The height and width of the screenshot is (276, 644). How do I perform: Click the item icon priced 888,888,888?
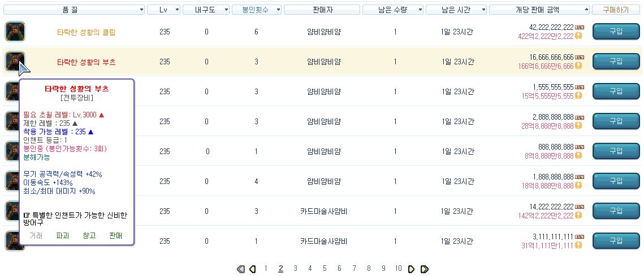coord(11,151)
